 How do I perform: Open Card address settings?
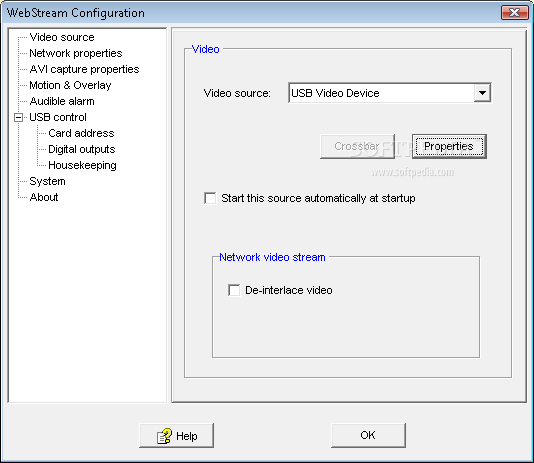tap(81, 133)
